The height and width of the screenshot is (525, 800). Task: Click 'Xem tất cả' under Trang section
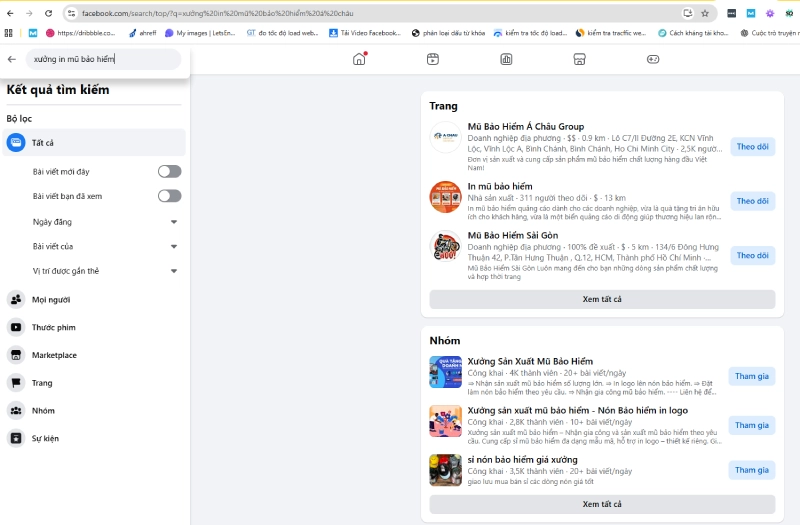coord(602,299)
